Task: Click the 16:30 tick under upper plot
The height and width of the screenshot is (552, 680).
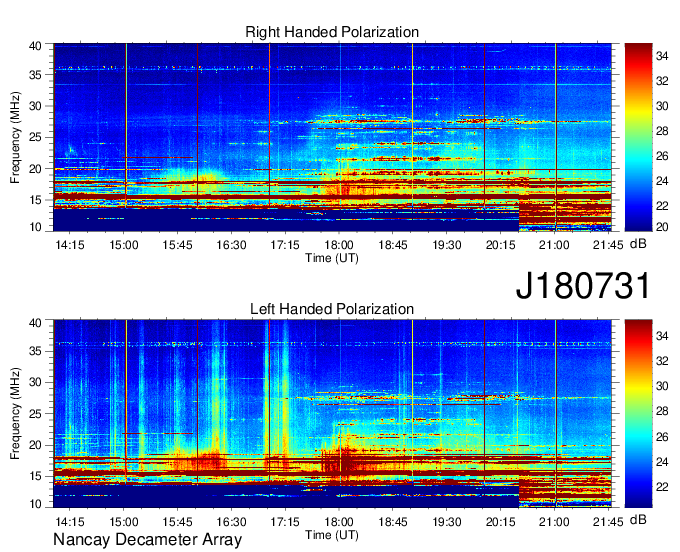Action: [231, 245]
